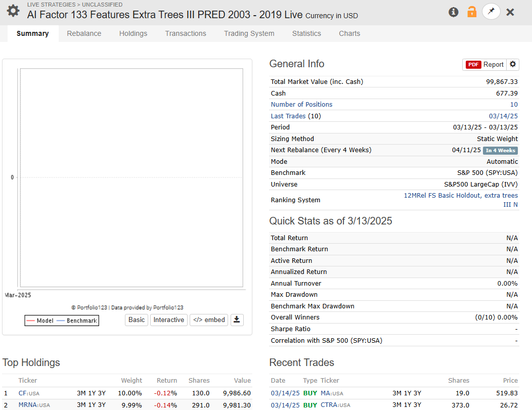Open the strategy settings gear icon

pos(13,11)
